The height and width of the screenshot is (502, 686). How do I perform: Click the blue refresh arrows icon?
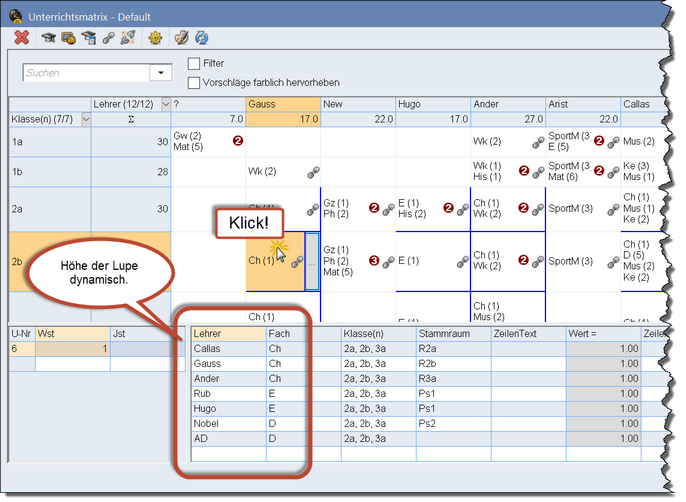tap(202, 38)
